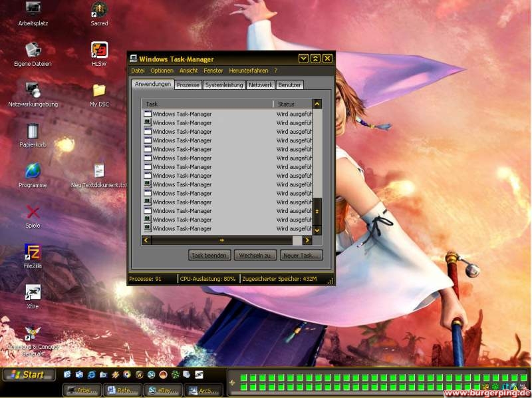Start Xfire using its desktop icon
The width and height of the screenshot is (532, 398).
(32, 294)
